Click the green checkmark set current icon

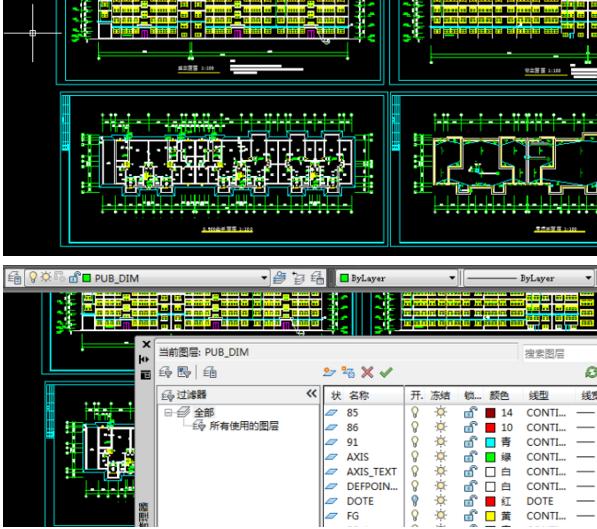point(386,372)
